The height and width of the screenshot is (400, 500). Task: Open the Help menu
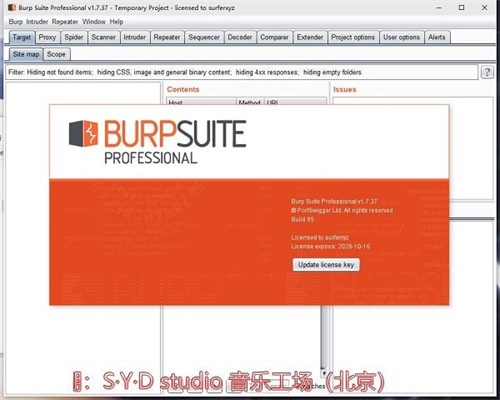[x=116, y=22]
